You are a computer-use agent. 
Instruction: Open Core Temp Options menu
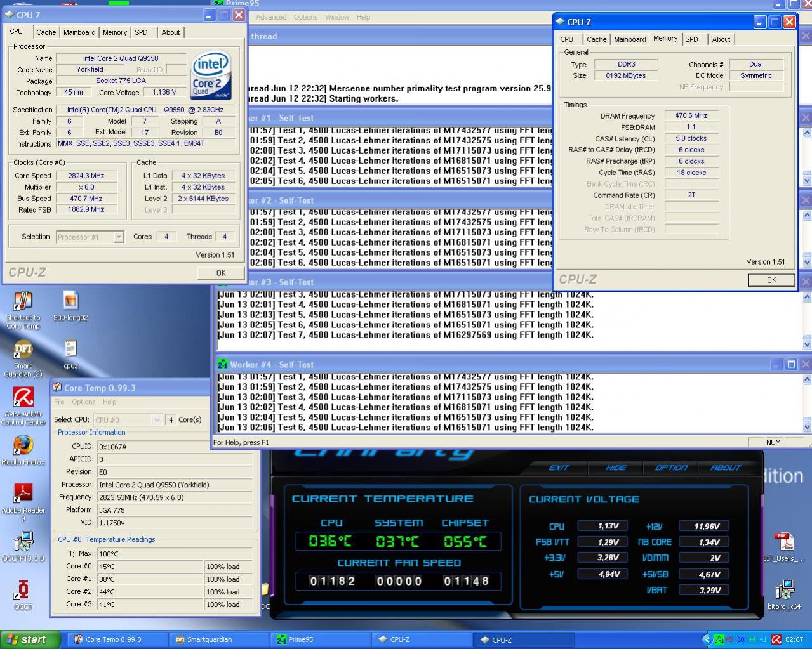coord(83,402)
